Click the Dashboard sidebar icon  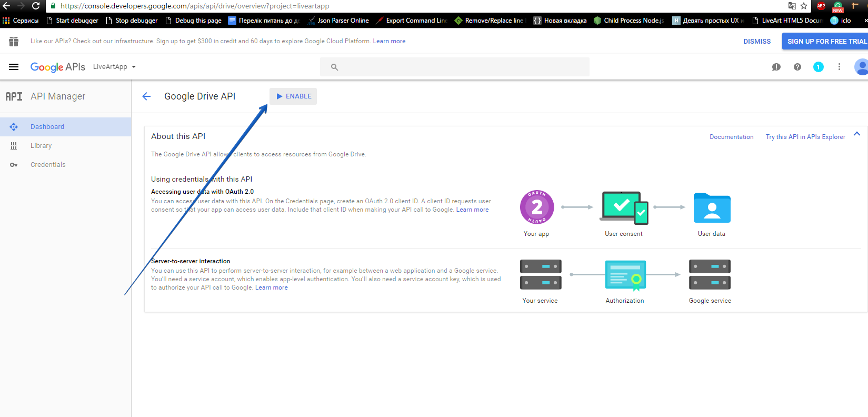14,127
